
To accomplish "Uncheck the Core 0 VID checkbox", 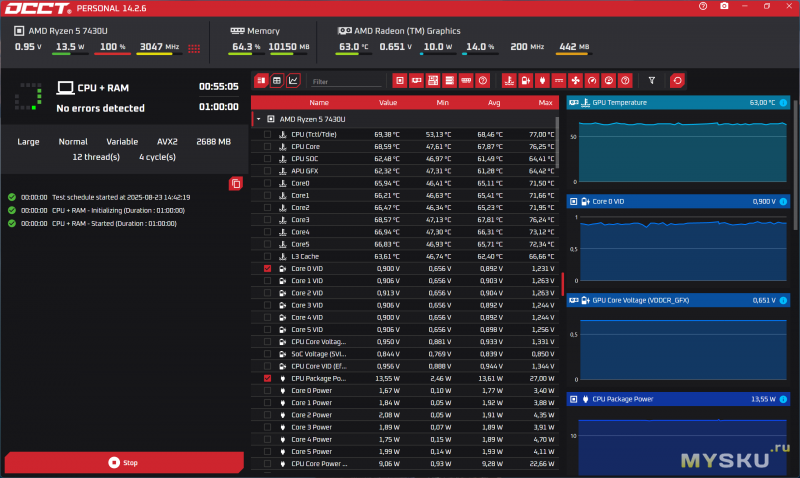I will click(267, 269).
